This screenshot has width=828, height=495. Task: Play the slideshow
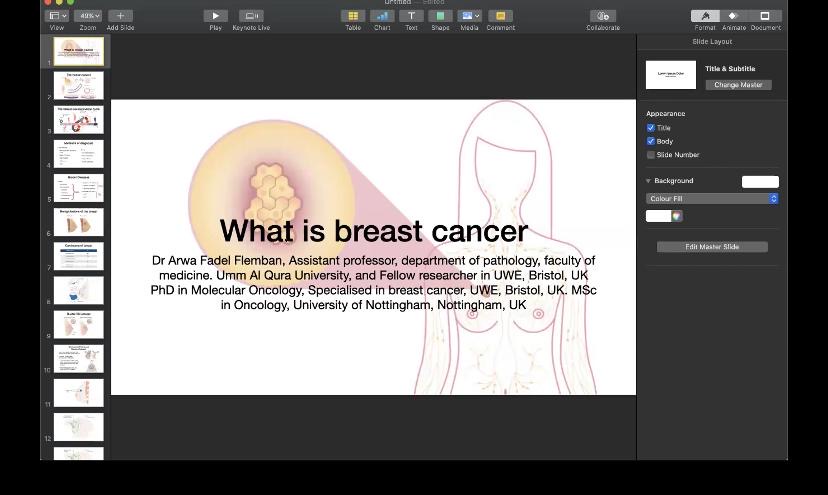pos(215,16)
